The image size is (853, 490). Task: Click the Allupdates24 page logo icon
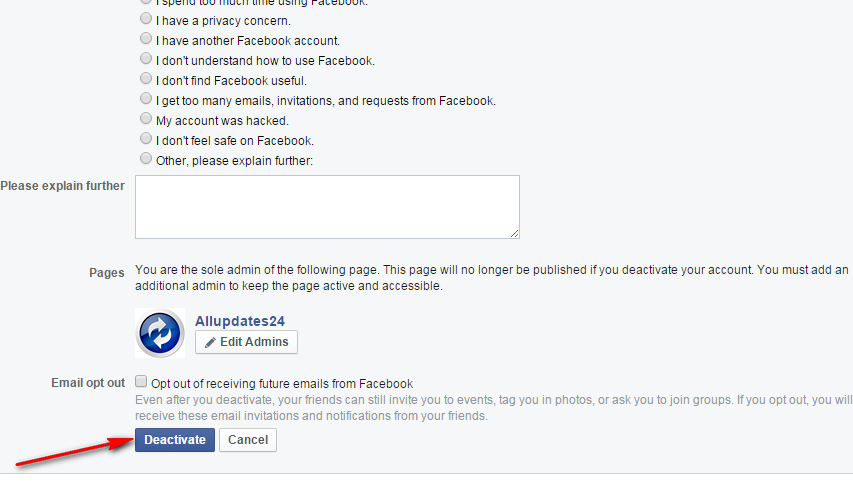click(160, 333)
